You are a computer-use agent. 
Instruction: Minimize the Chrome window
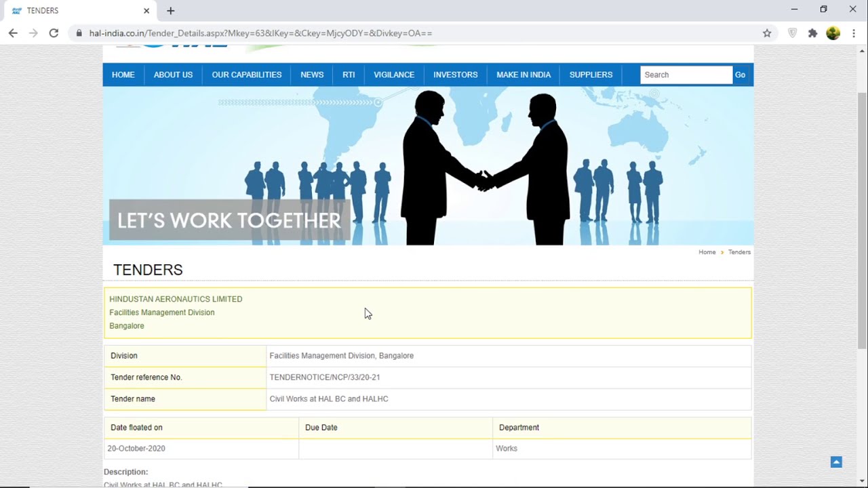794,9
